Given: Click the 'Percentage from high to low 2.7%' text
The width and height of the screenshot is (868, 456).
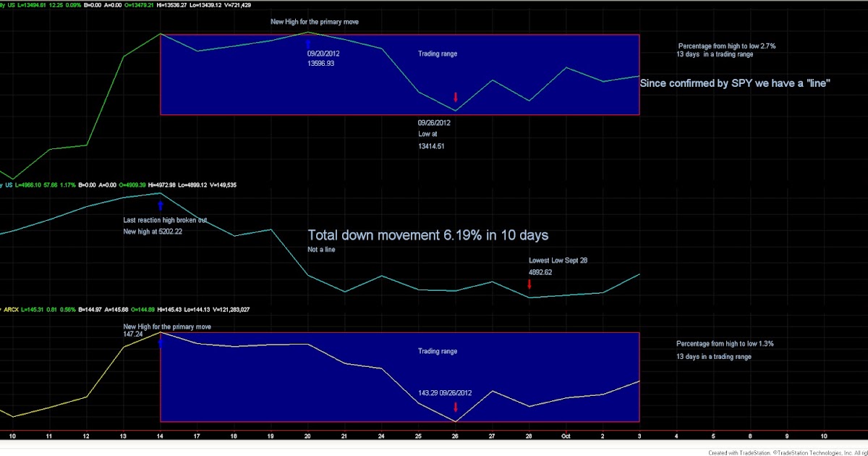Looking at the screenshot, I should tap(726, 46).
